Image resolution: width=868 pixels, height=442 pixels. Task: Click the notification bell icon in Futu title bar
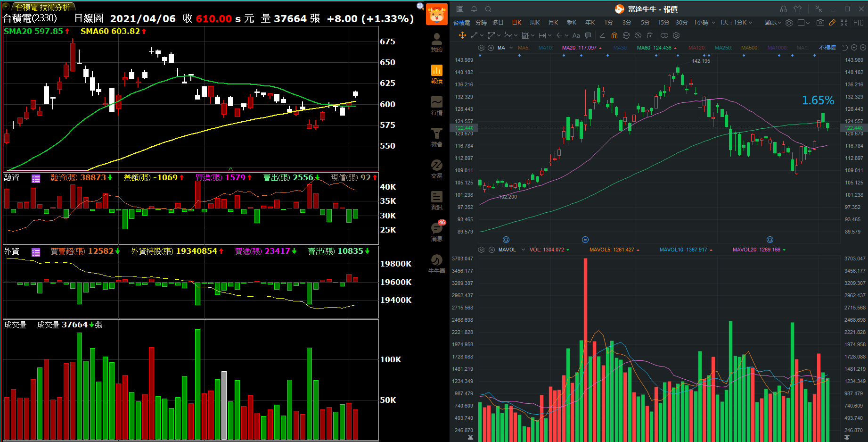[x=474, y=9]
